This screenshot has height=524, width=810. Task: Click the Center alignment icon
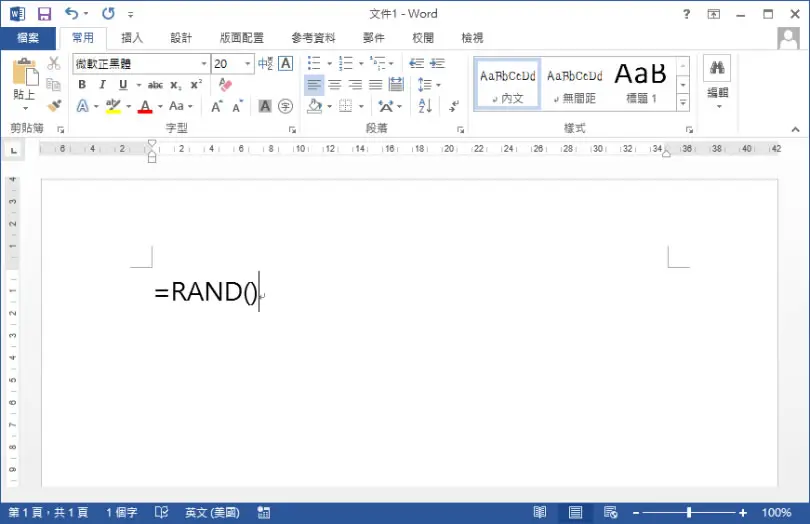335,84
